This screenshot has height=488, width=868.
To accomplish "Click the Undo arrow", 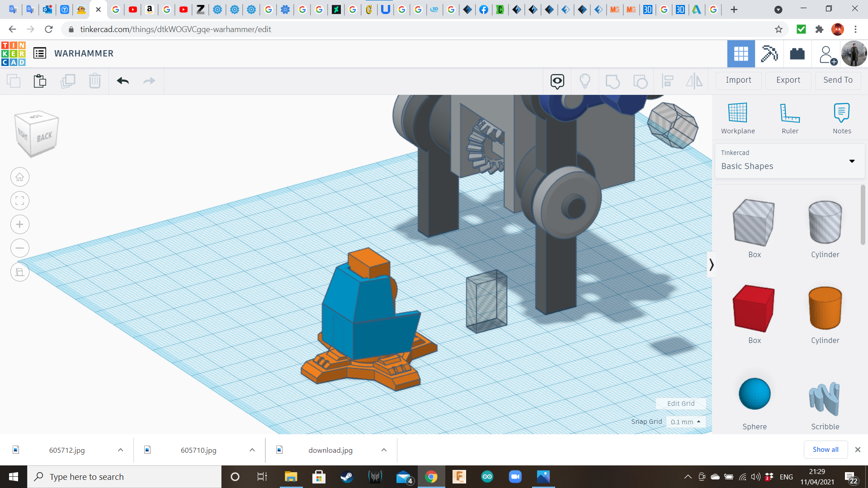I will click(123, 81).
